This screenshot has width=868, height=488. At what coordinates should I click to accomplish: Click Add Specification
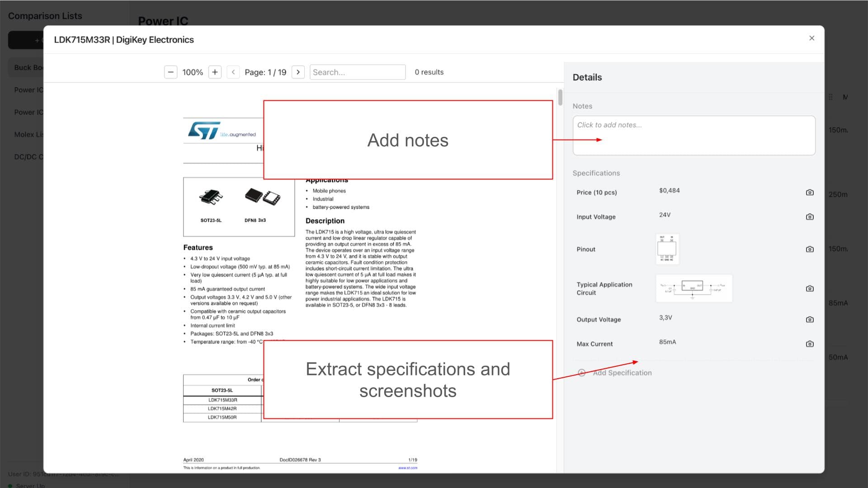click(622, 373)
